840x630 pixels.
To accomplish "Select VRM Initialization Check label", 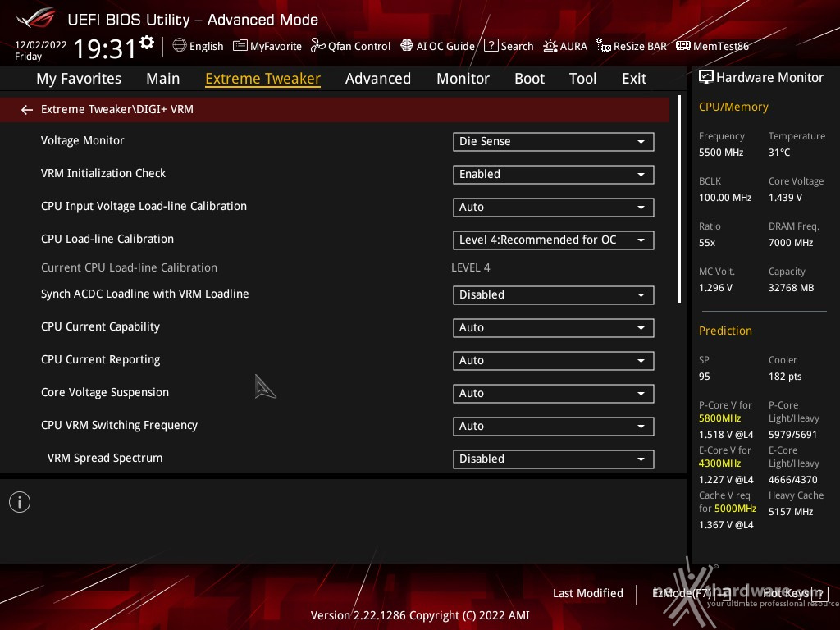I will pyautogui.click(x=103, y=173).
